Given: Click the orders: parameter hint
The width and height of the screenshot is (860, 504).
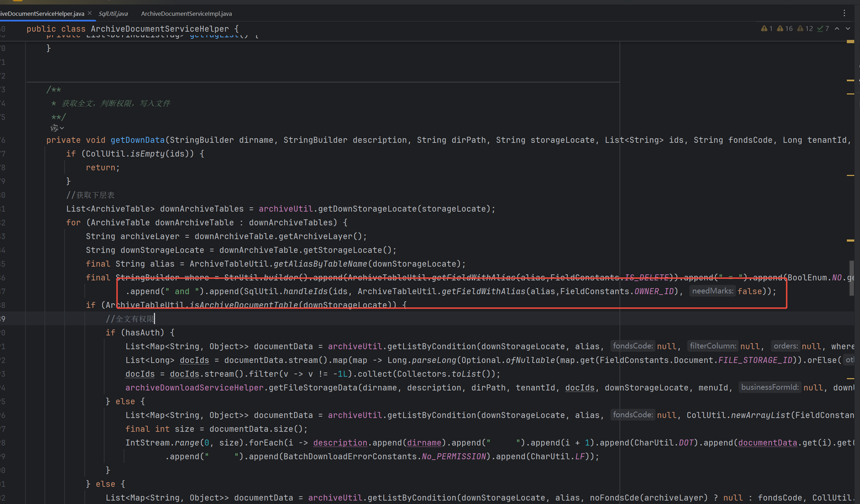Looking at the screenshot, I should click(785, 346).
